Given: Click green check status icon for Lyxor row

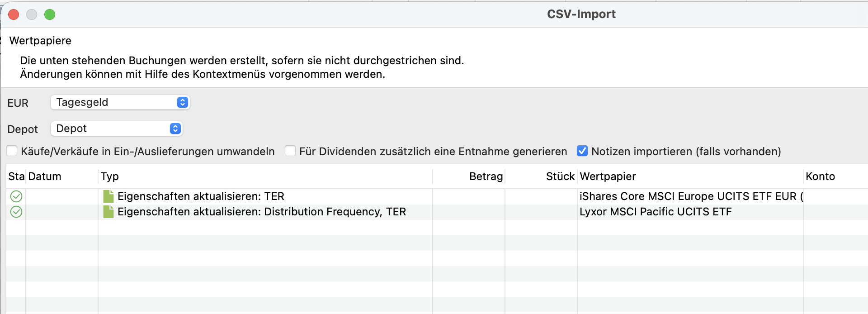Looking at the screenshot, I should point(16,212).
